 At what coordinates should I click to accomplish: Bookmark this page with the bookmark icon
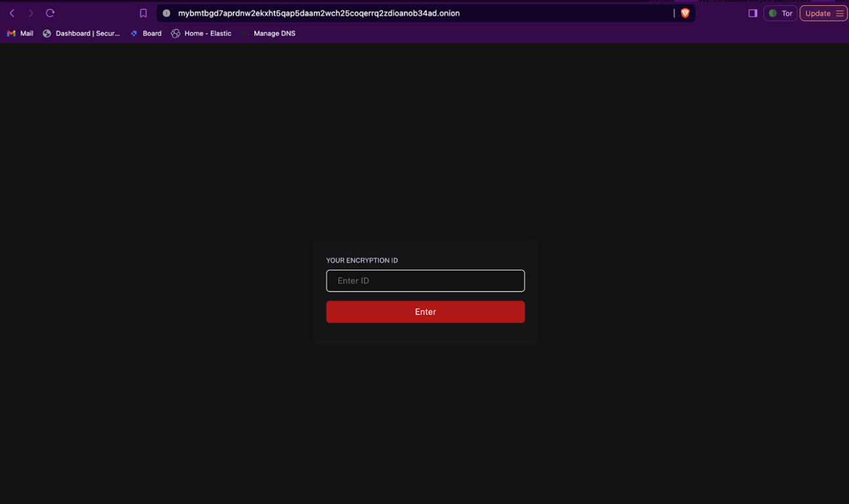(143, 13)
